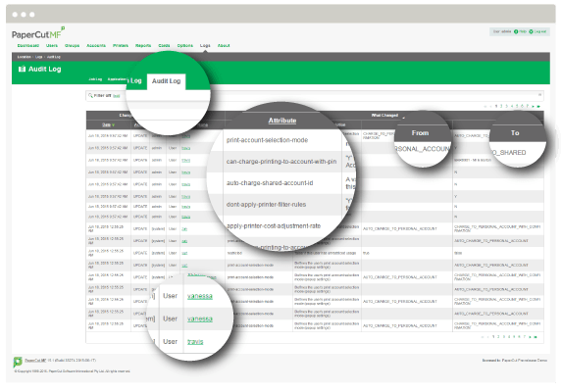Click the Log out icon

pos(531,31)
